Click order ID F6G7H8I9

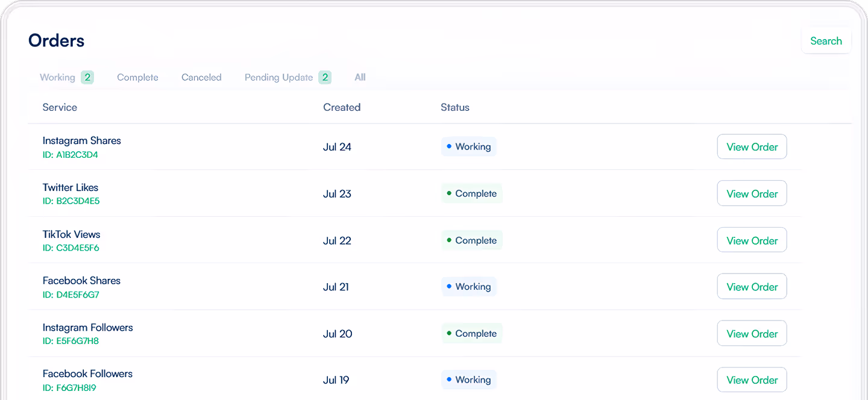69,388
